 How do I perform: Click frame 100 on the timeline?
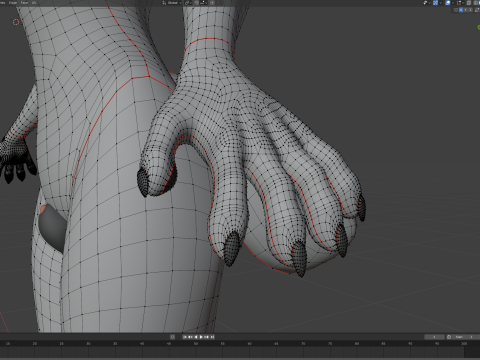coord(464,343)
